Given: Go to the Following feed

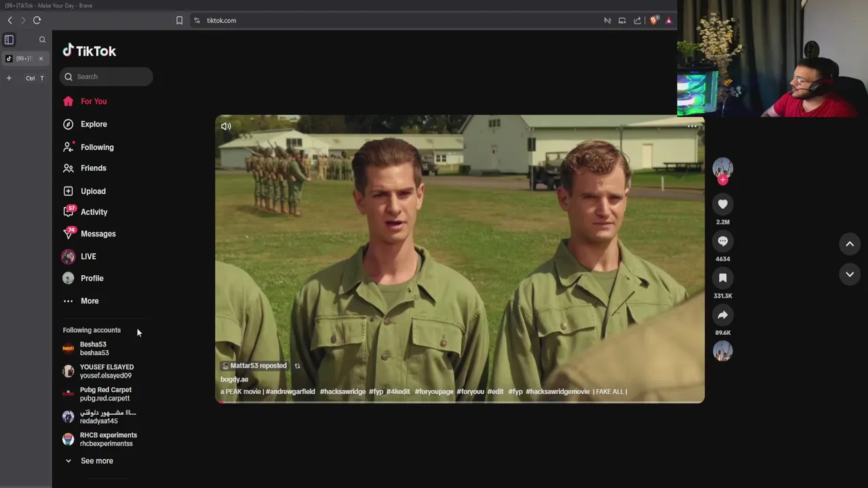Looking at the screenshot, I should coord(89,147).
